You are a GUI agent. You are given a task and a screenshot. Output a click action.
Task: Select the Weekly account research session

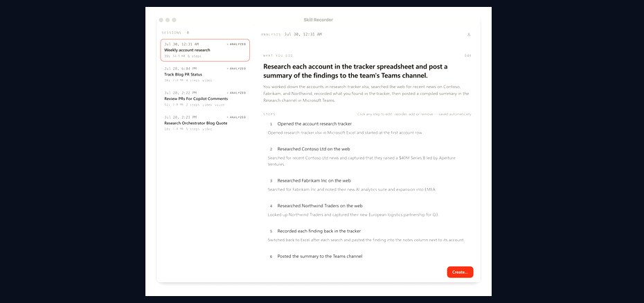(x=205, y=50)
